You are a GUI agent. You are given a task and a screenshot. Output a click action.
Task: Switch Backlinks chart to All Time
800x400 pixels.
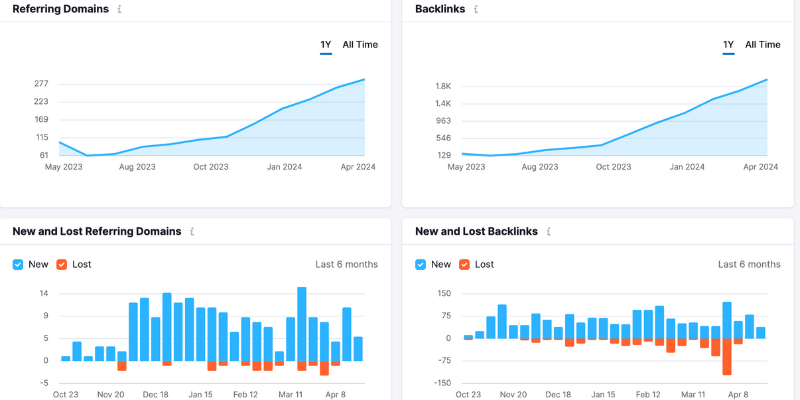[763, 45]
